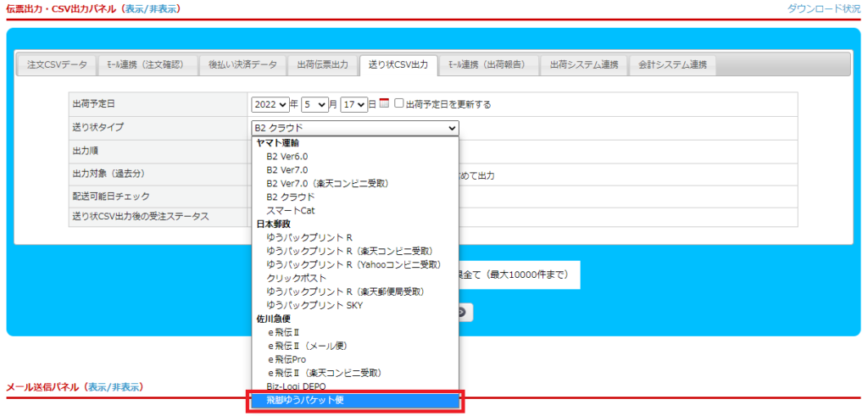Toggle 表示/非表示 for メール送信パネル
868x416 pixels.
[114, 386]
